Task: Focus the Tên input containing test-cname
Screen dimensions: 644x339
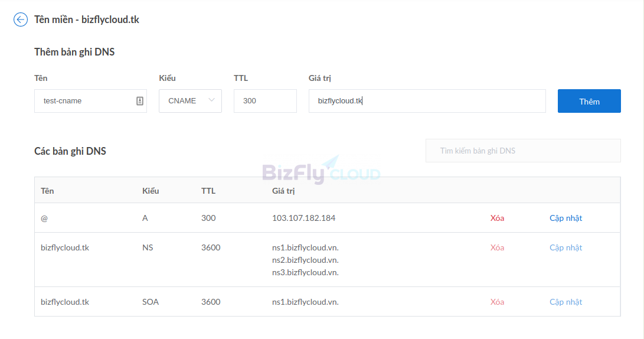Action: click(x=90, y=101)
